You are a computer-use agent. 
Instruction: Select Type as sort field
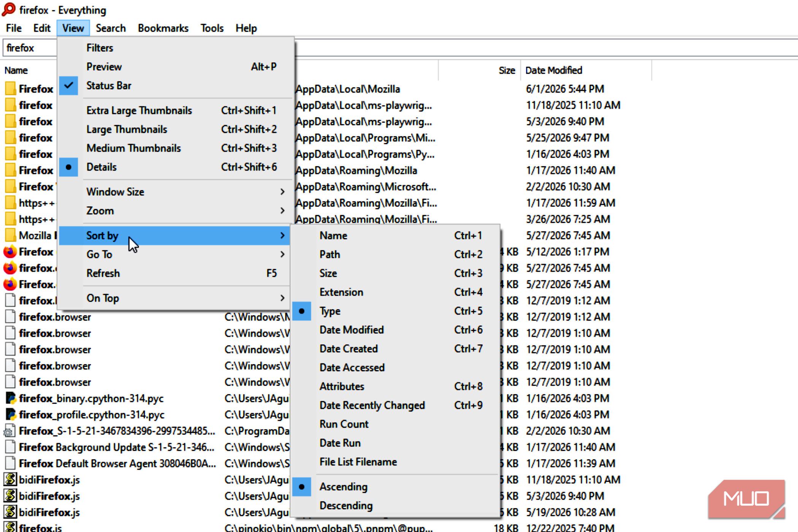point(396,311)
